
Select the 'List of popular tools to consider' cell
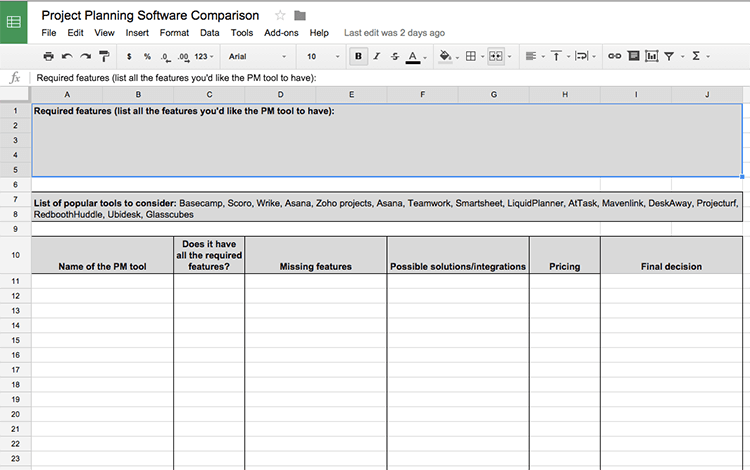point(387,207)
